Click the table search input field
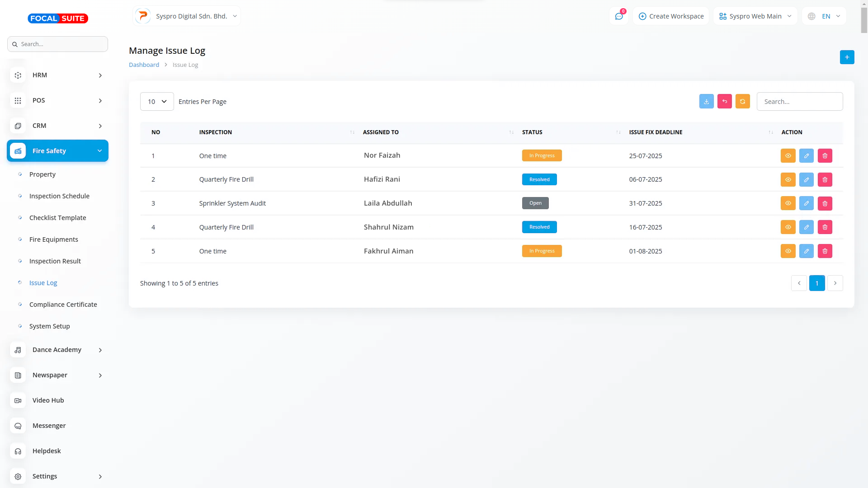 799,102
